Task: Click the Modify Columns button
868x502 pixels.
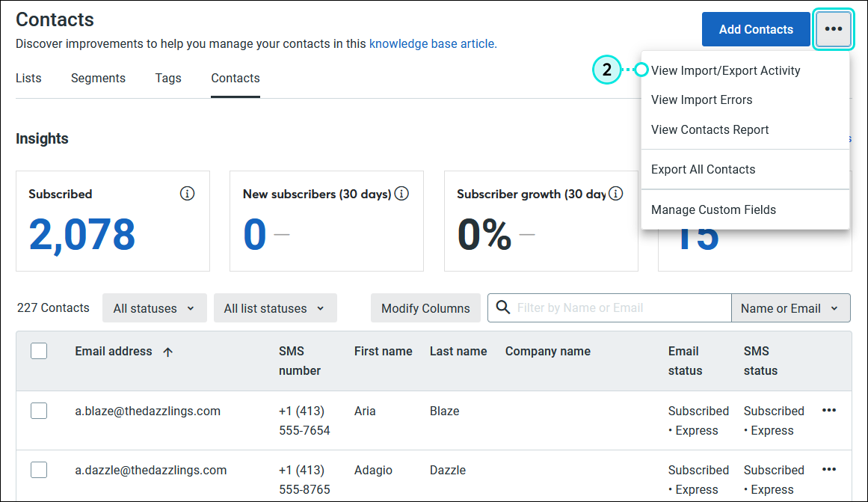Action: [425, 308]
